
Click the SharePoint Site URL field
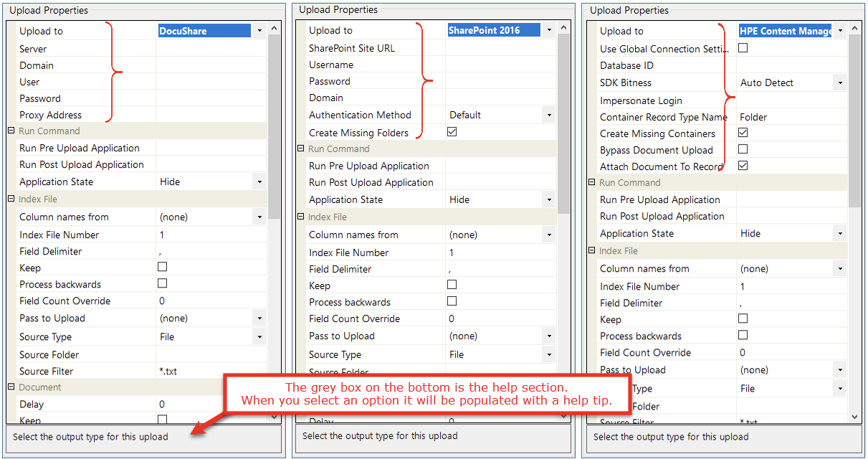[x=500, y=48]
